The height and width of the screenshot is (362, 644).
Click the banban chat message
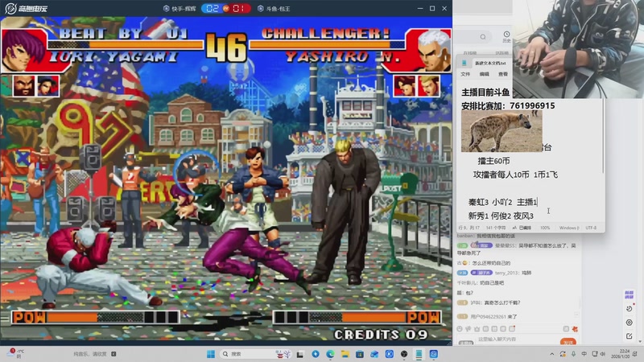(486, 236)
